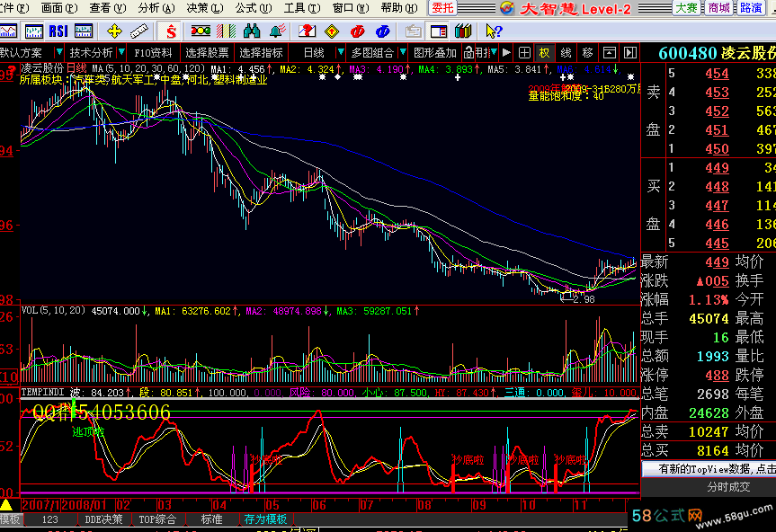The image size is (776, 532).
Task: Click the 分时成交 panel button
Action: [x=728, y=487]
